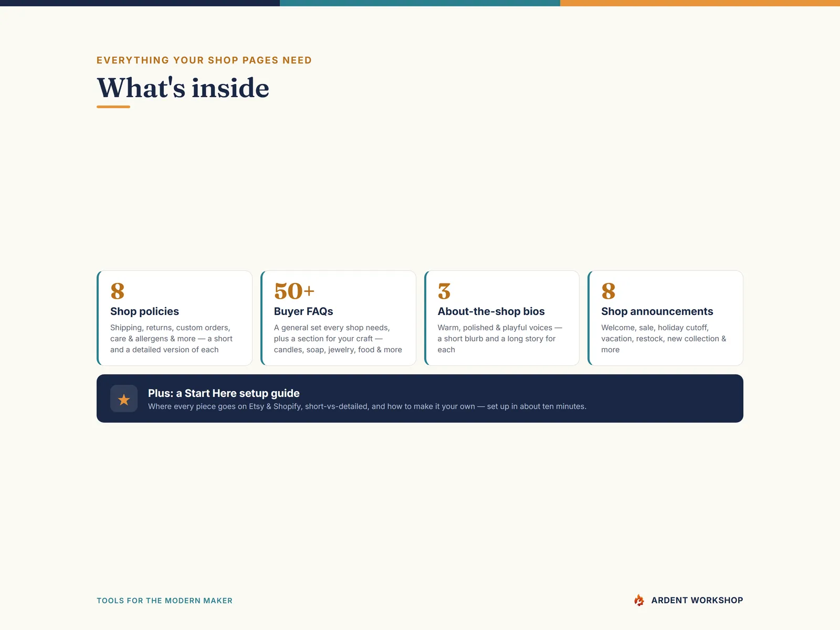Click 'Plus: a Start Here setup guide' title
Viewport: 840px width, 630px height.
click(x=224, y=393)
